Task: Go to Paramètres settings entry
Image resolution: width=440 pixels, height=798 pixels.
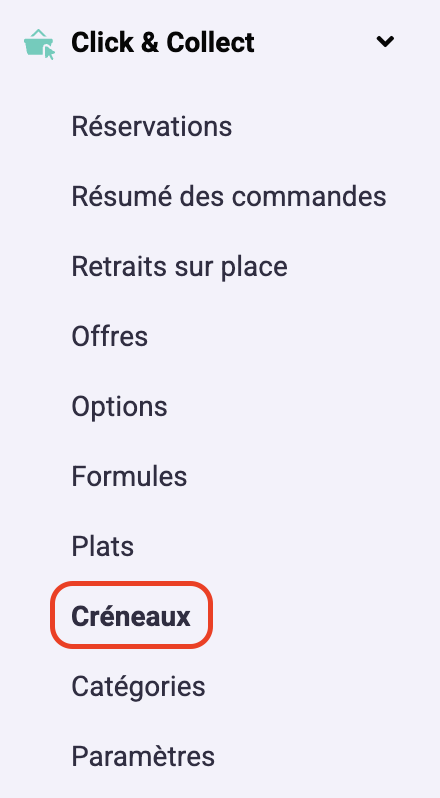Action: (143, 756)
